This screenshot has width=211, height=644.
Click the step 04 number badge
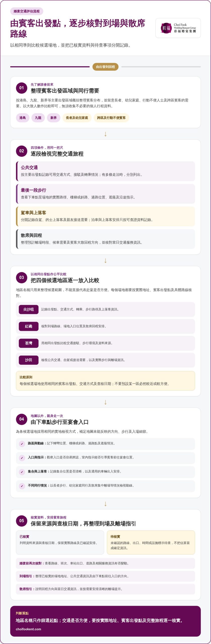point(21,419)
